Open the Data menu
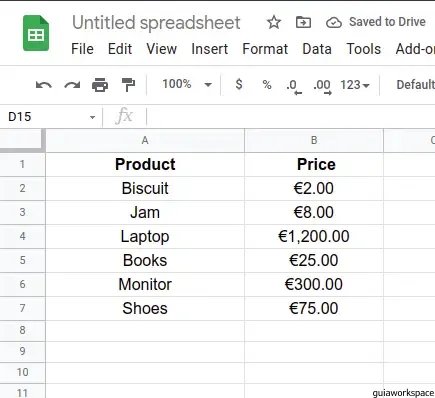Viewport: 435px width, 398px height. 317,49
